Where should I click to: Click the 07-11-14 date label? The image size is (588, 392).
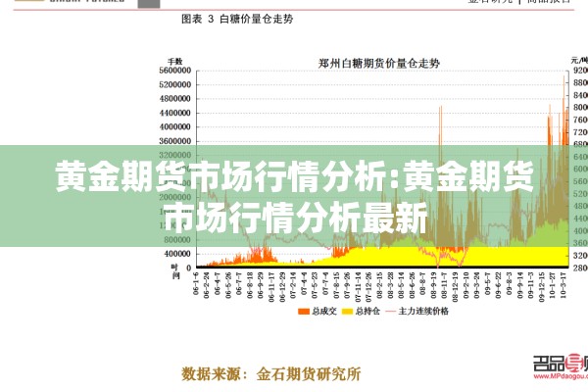coord(358,286)
